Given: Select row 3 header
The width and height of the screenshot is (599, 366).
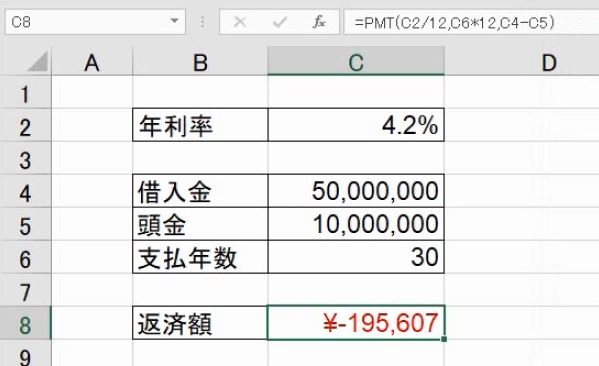Looking at the screenshot, I should pos(25,158).
